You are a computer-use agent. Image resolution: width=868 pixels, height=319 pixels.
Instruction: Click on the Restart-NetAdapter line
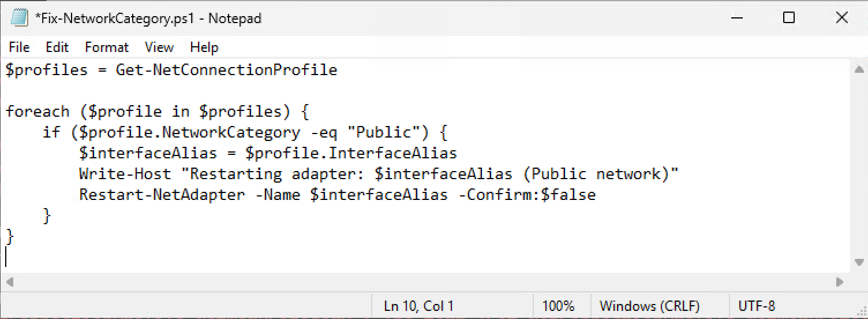tap(338, 195)
